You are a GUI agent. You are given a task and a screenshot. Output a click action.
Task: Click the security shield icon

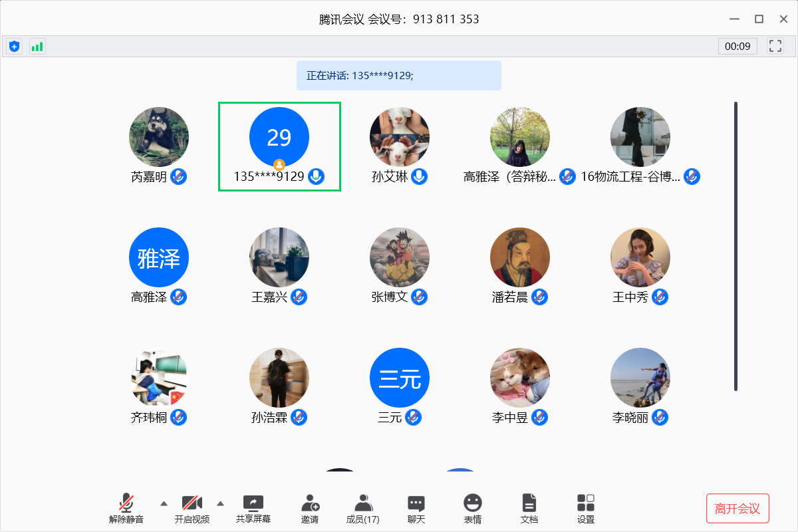coord(14,47)
